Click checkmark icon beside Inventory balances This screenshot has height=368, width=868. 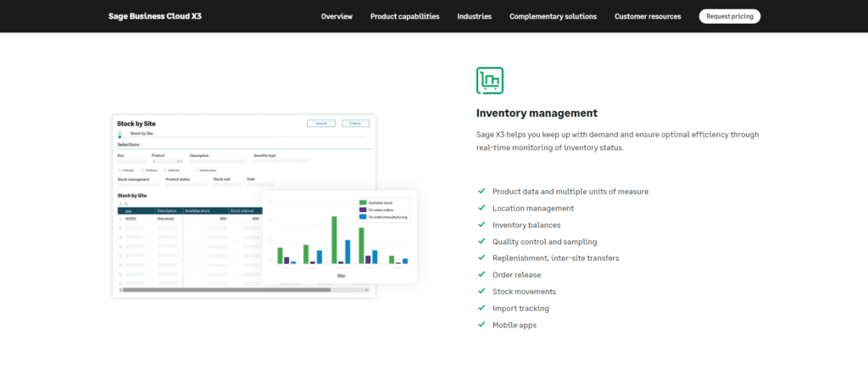click(481, 225)
